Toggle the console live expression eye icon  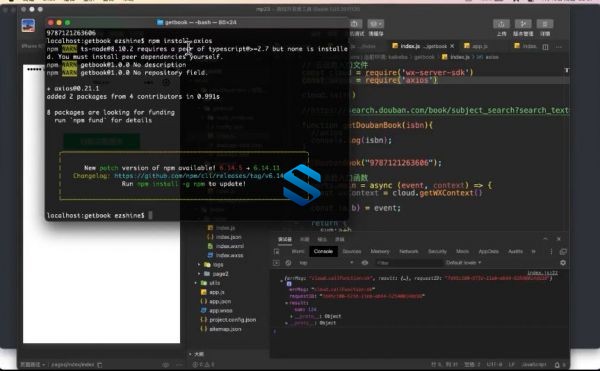click(365, 263)
